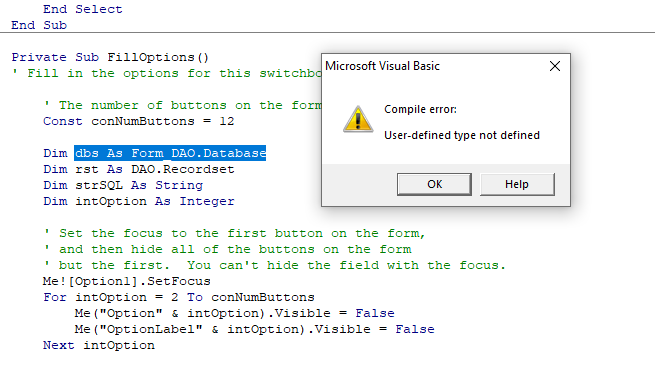This screenshot has width=655, height=369.
Task: Click the Private Sub FillOptions() declaration
Action: coord(110,57)
